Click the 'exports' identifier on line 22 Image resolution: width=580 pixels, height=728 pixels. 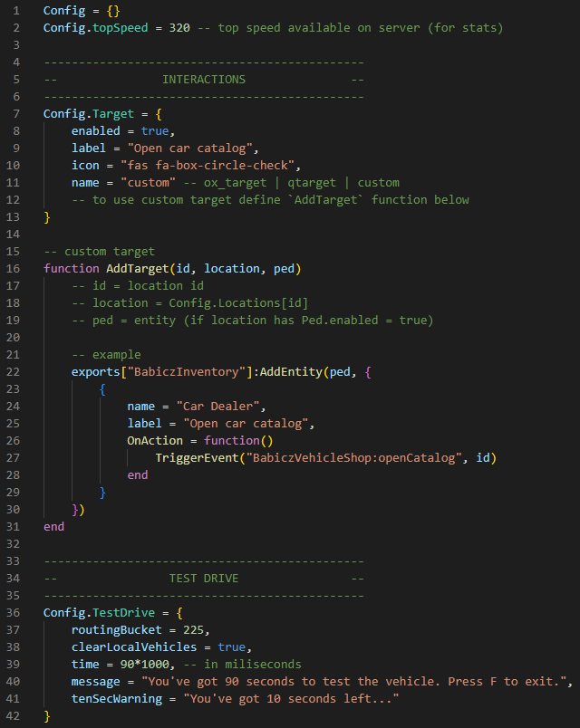pyautogui.click(x=96, y=372)
